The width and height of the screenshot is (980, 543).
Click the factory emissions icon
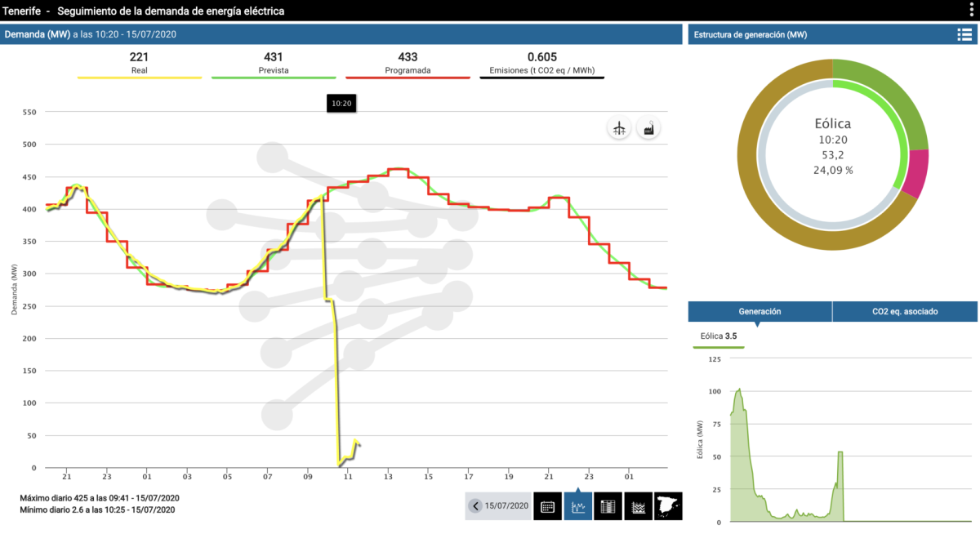point(648,128)
